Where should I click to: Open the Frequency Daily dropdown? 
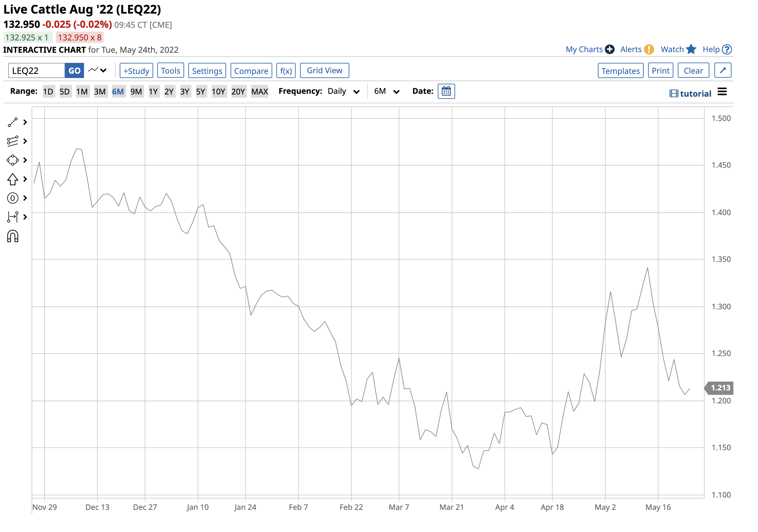[344, 92]
